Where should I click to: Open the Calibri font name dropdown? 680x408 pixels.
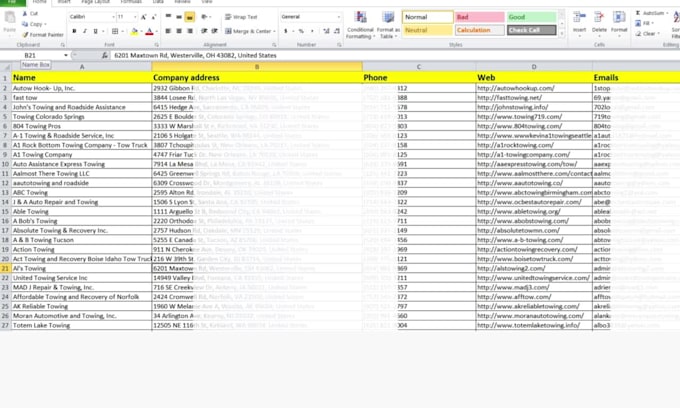(114, 17)
